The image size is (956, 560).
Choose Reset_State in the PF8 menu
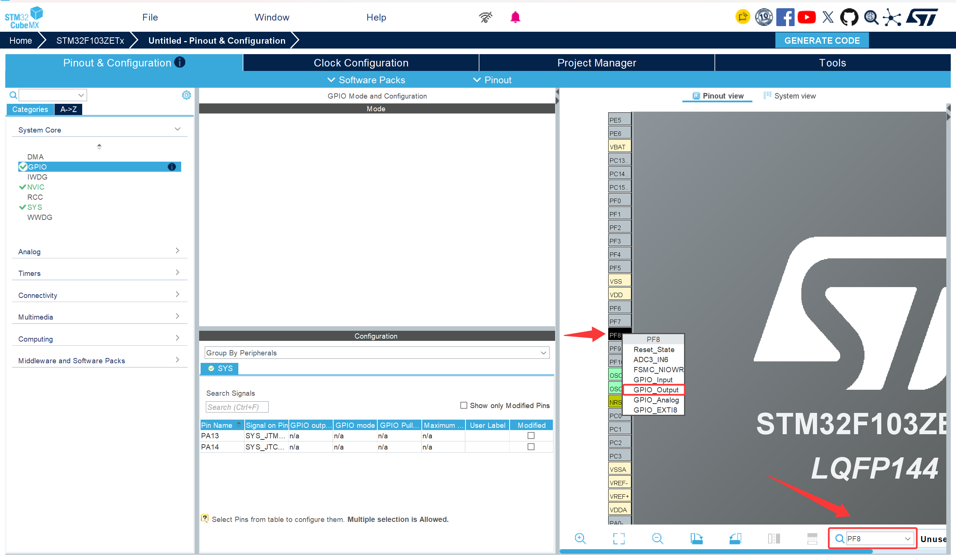click(x=654, y=349)
